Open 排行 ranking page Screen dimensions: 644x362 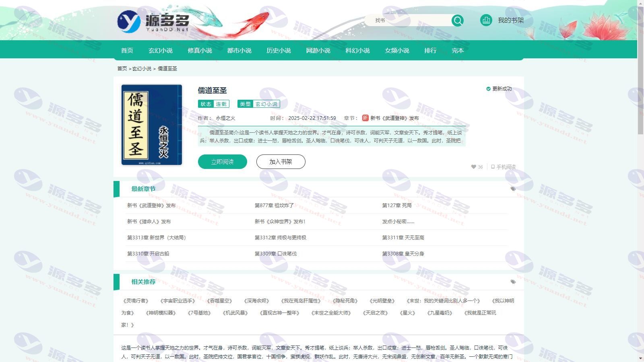(x=431, y=50)
